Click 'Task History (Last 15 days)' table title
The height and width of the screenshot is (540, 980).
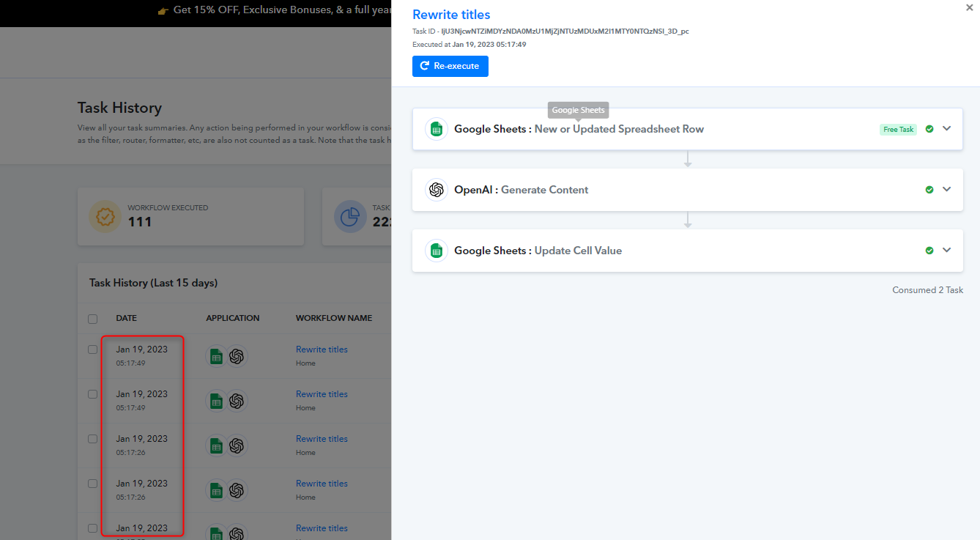coord(153,283)
